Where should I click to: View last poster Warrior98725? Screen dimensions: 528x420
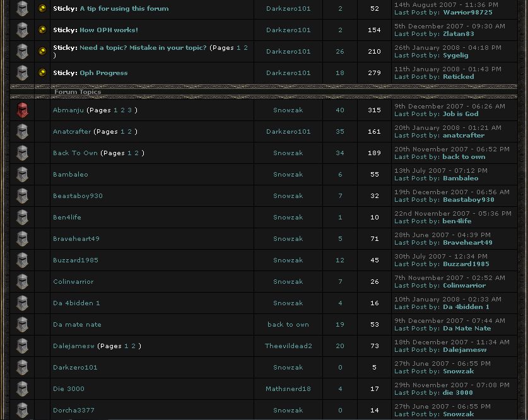467,13
